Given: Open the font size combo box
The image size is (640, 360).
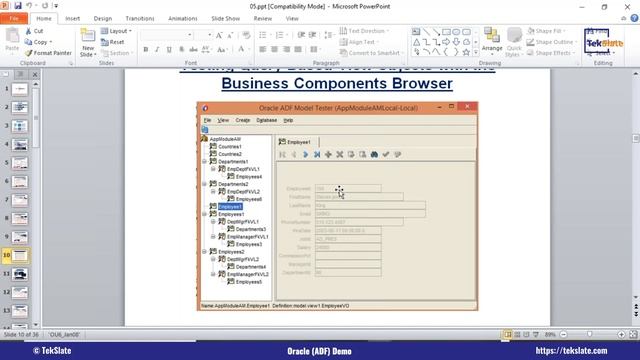Looking at the screenshot, I should tap(204, 35).
